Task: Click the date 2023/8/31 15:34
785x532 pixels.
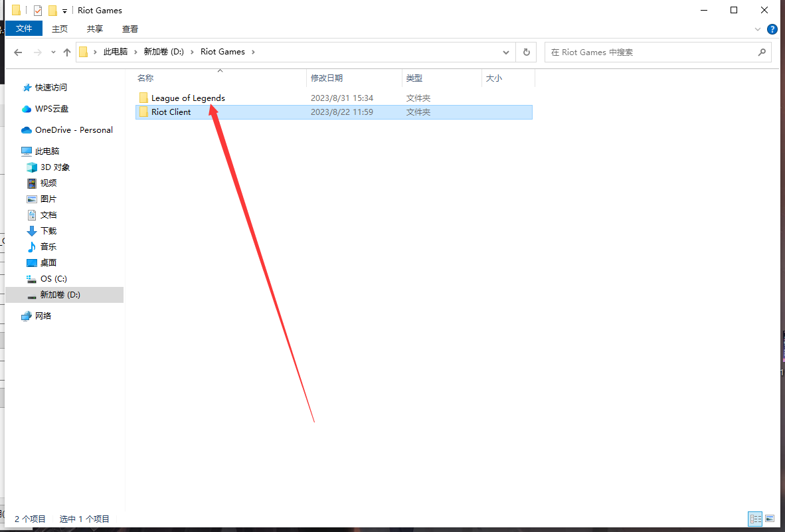Action: point(342,98)
